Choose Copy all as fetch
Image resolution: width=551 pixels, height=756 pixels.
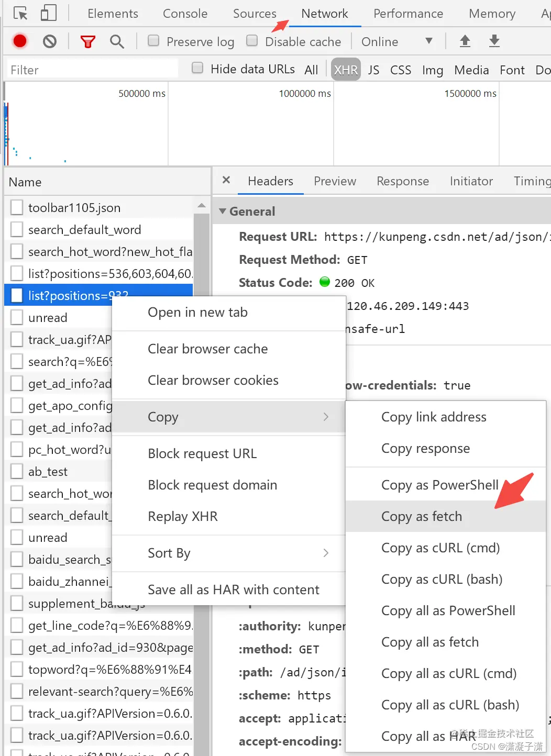446,642
